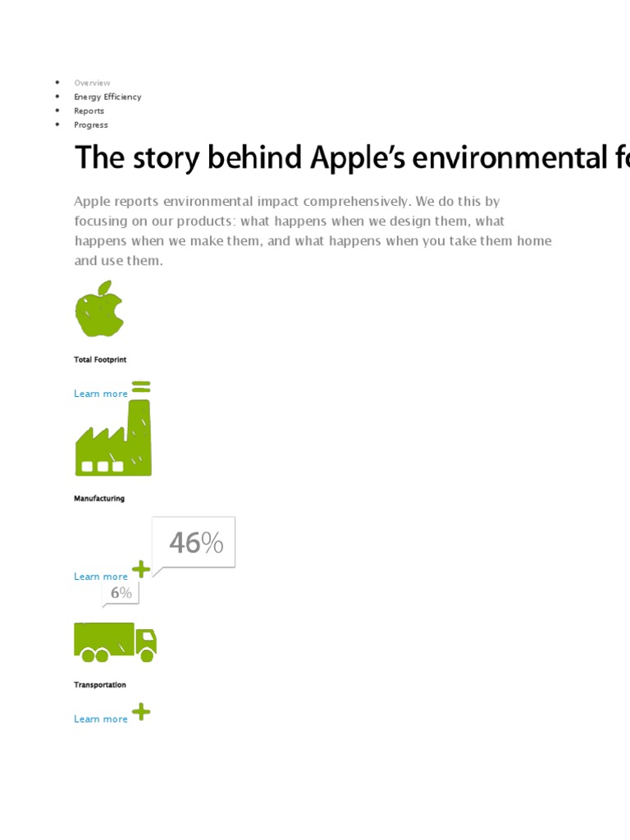Screen dimensions: 630x840
Task: Select the green delivery truck icon
Action: pyautogui.click(x=115, y=641)
